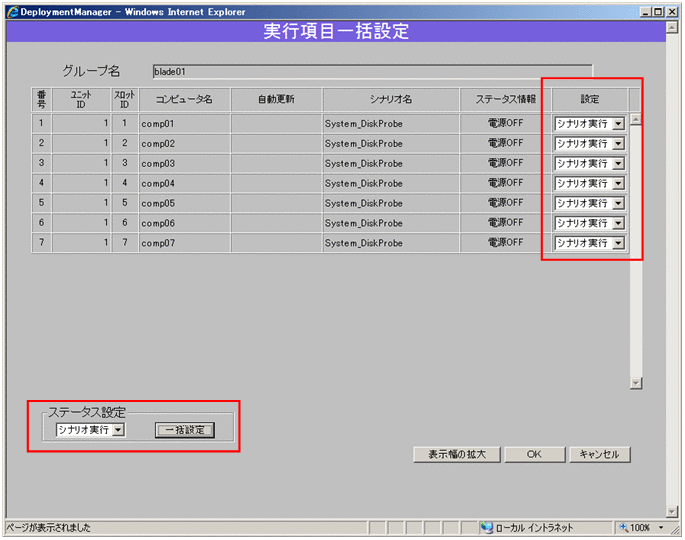Click System_DiskProbe in the comp07 row
Viewport: 685px width, 540px height.
(363, 243)
